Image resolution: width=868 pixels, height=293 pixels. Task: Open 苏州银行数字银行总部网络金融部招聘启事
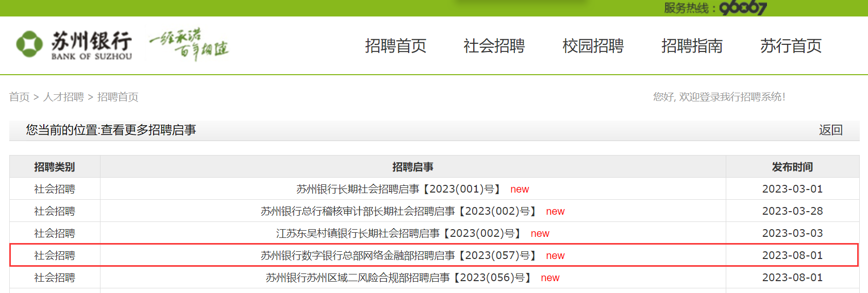click(399, 255)
